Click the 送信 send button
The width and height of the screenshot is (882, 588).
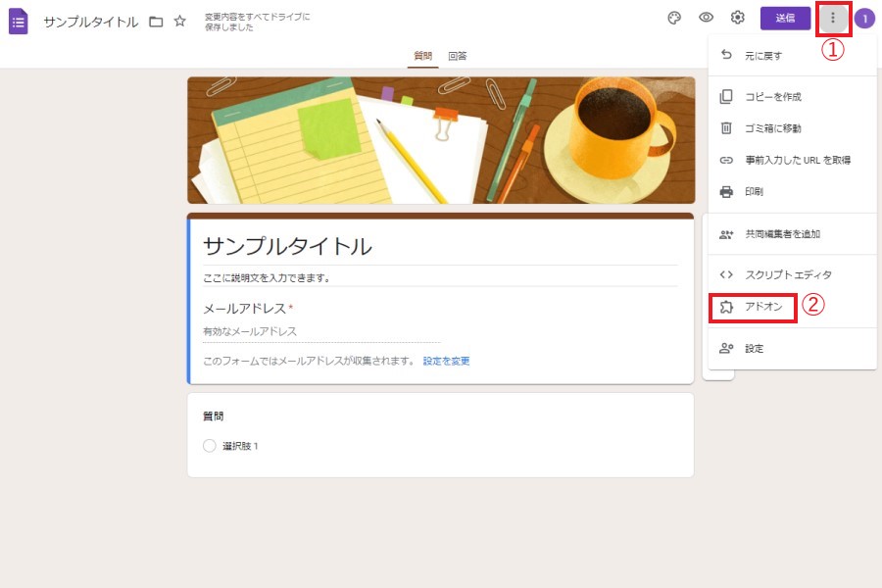(785, 18)
